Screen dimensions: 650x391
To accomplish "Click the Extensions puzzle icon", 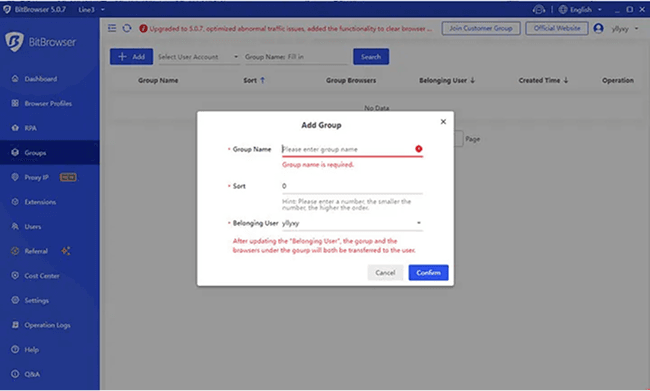I will [x=15, y=202].
